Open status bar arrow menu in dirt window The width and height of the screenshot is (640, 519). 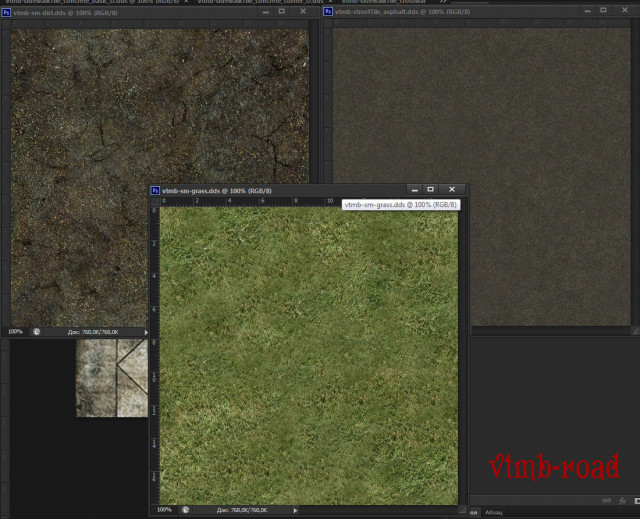[x=146, y=332]
